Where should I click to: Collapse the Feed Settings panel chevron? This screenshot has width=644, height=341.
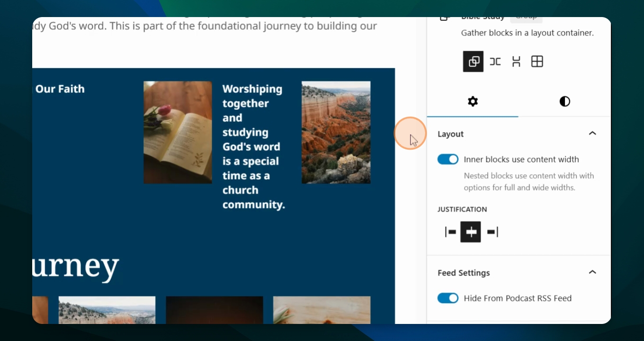point(592,272)
